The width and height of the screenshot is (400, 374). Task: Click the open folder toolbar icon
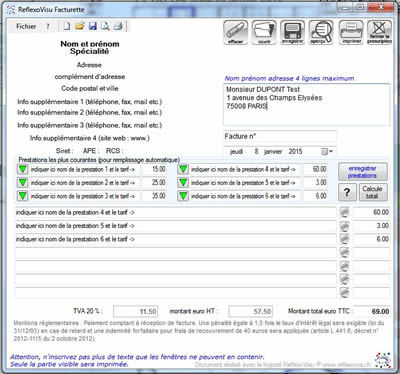coord(80,26)
